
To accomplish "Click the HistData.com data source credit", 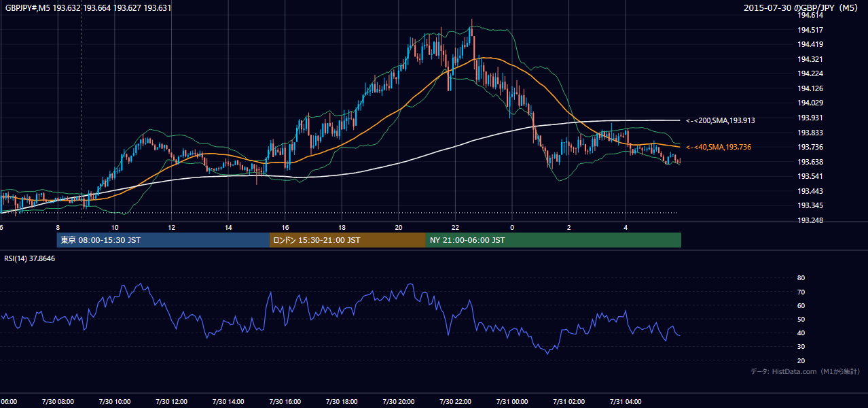I will (806, 371).
